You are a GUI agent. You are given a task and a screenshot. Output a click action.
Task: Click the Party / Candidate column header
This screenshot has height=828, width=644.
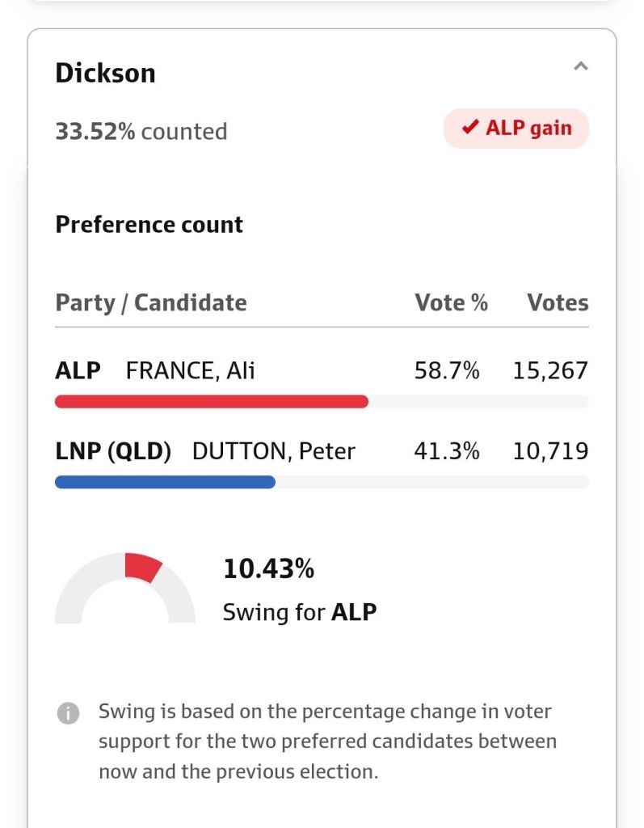[151, 303]
